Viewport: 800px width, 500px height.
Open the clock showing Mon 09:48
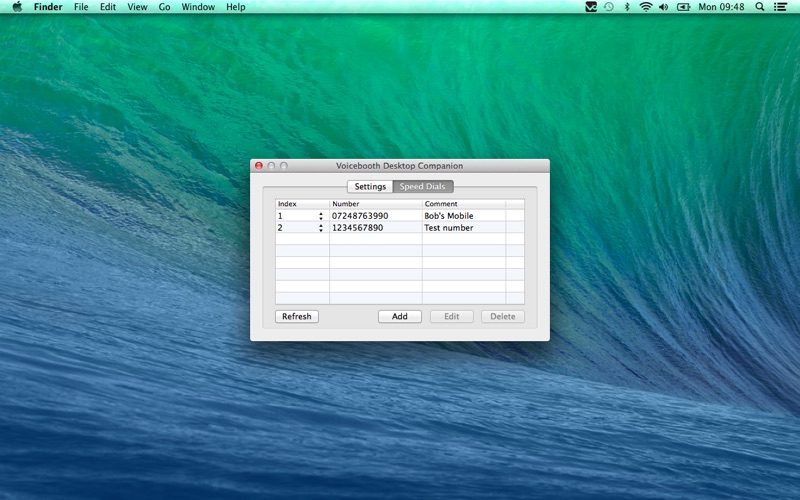point(721,7)
